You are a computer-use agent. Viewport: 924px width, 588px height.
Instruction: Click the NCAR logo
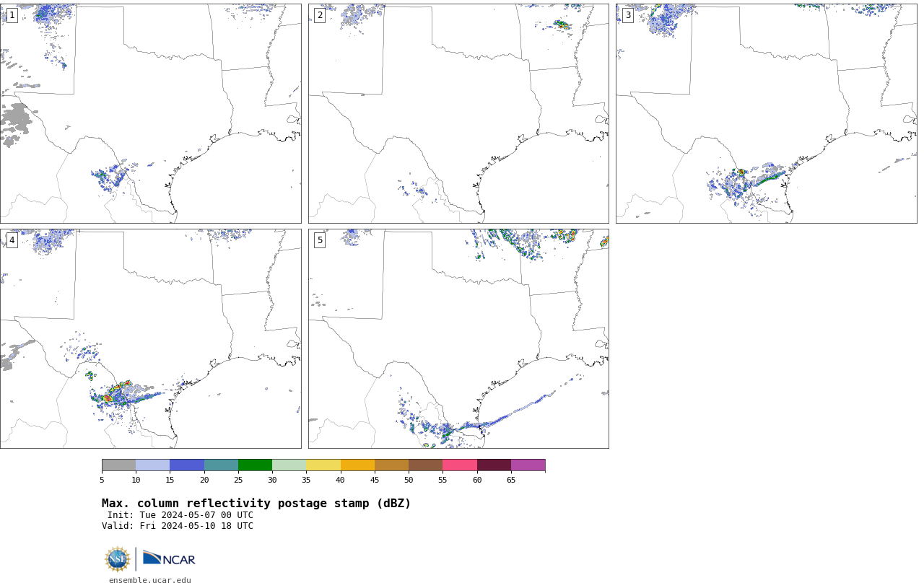pyautogui.click(x=169, y=558)
